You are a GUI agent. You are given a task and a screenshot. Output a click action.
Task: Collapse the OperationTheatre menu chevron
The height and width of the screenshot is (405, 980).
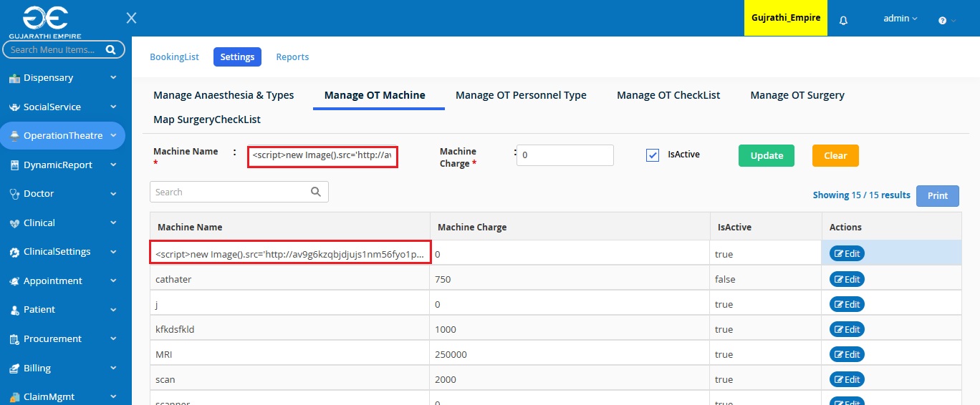[x=113, y=135]
